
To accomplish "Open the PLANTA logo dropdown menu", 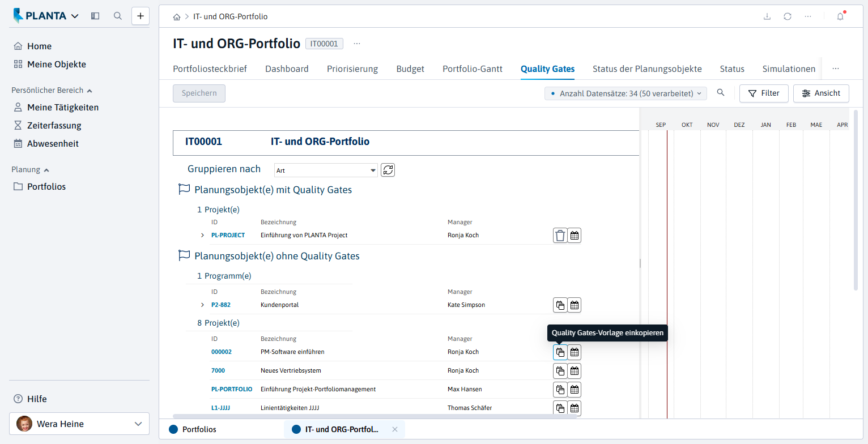I will pyautogui.click(x=46, y=16).
